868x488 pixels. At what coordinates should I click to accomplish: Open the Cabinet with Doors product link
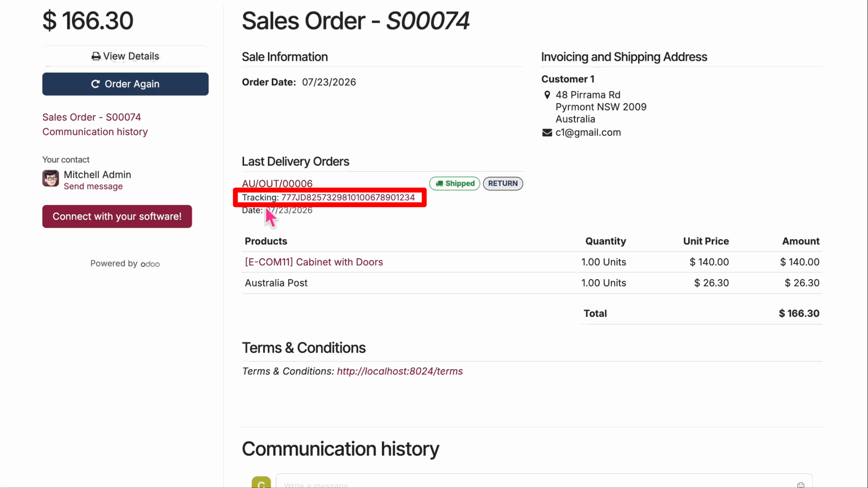tap(314, 262)
